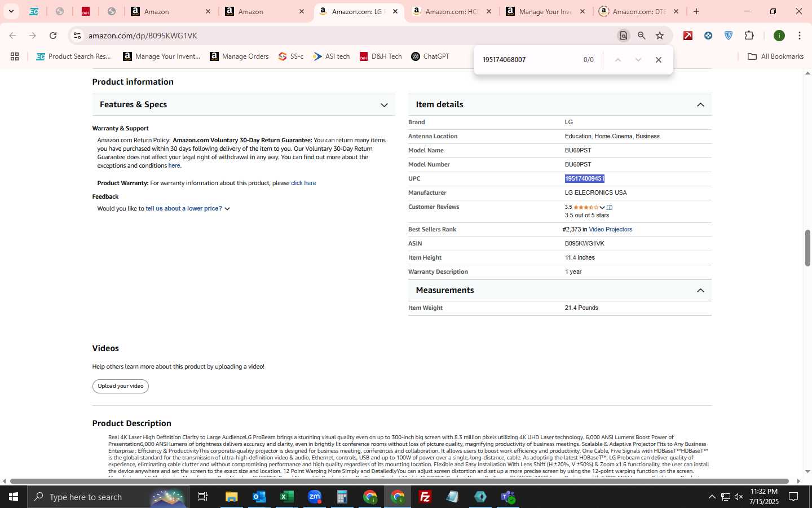Go back to the previous page
Screen dimensions: 812x508
click(12, 36)
